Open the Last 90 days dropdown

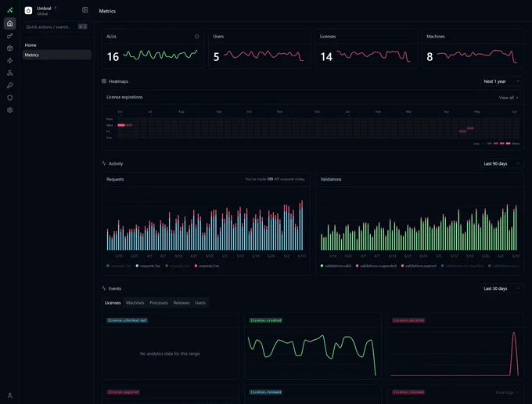pyautogui.click(x=501, y=163)
